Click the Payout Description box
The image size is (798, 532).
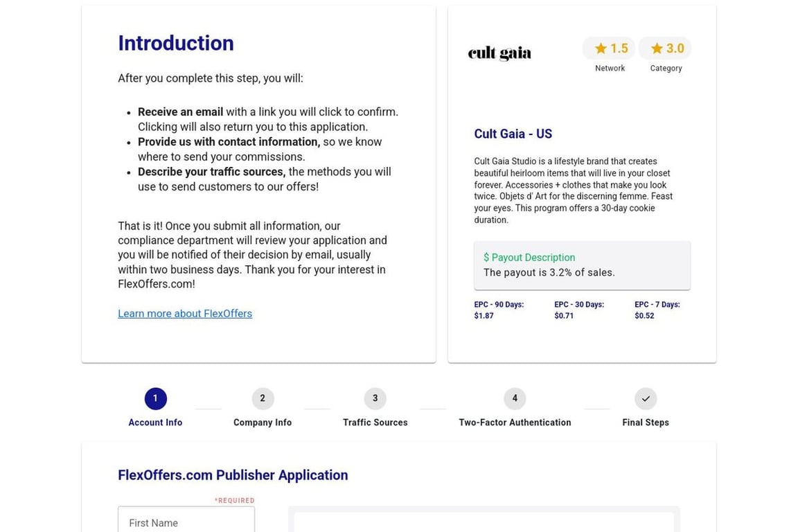click(x=582, y=265)
